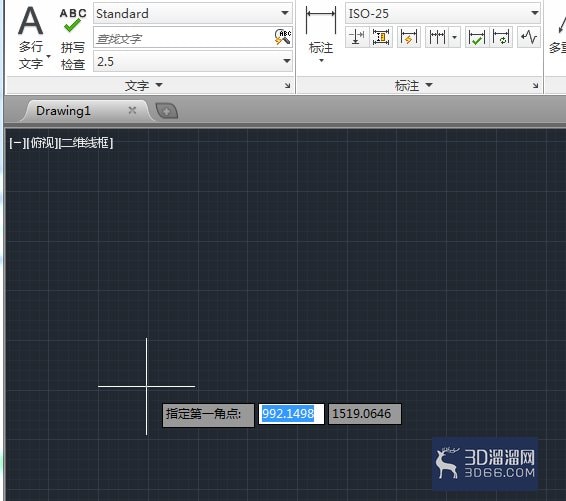566x501 pixels.
Task: Click the continue dimension icon
Action: click(x=437, y=37)
